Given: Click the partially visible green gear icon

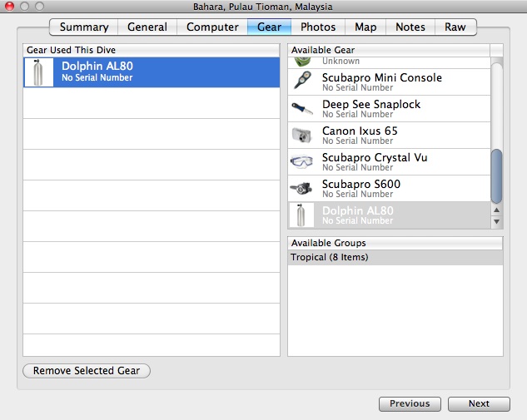Looking at the screenshot, I should pyautogui.click(x=301, y=61).
